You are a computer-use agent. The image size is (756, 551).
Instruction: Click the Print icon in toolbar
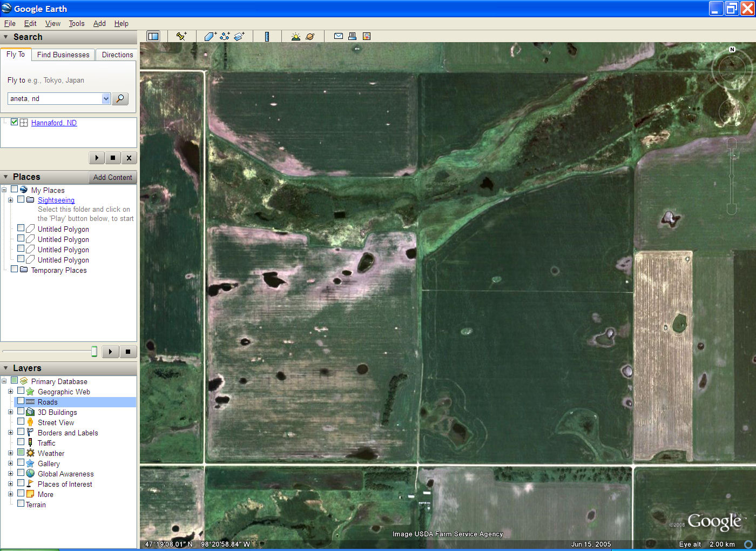[352, 36]
